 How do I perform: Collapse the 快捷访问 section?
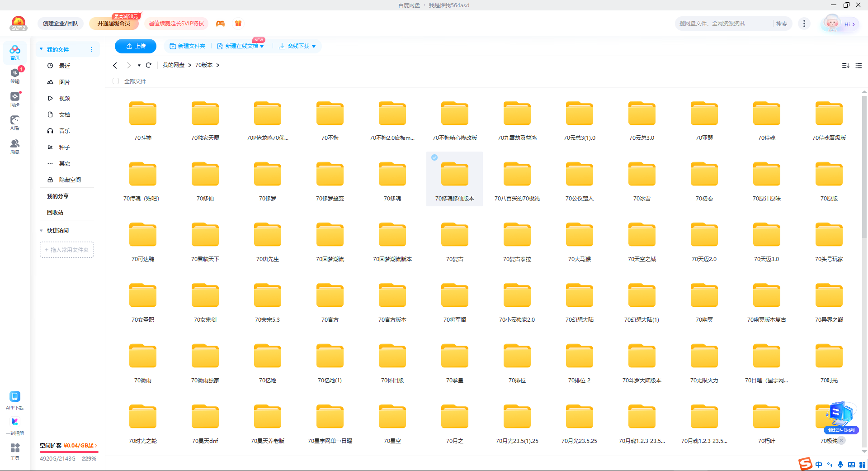coord(41,231)
